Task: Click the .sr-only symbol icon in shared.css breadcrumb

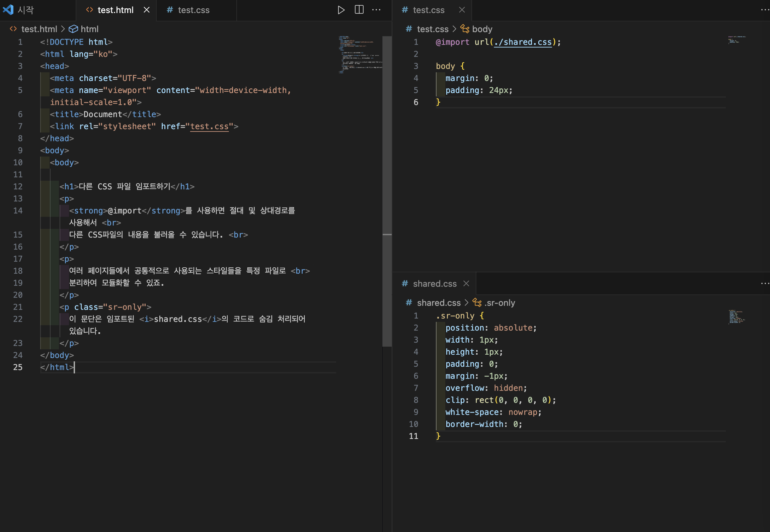Action: coord(477,303)
